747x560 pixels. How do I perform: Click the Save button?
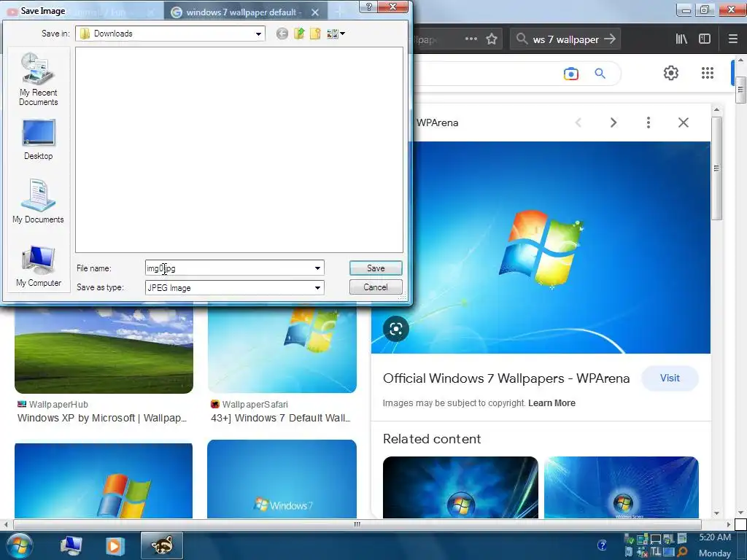(x=376, y=268)
